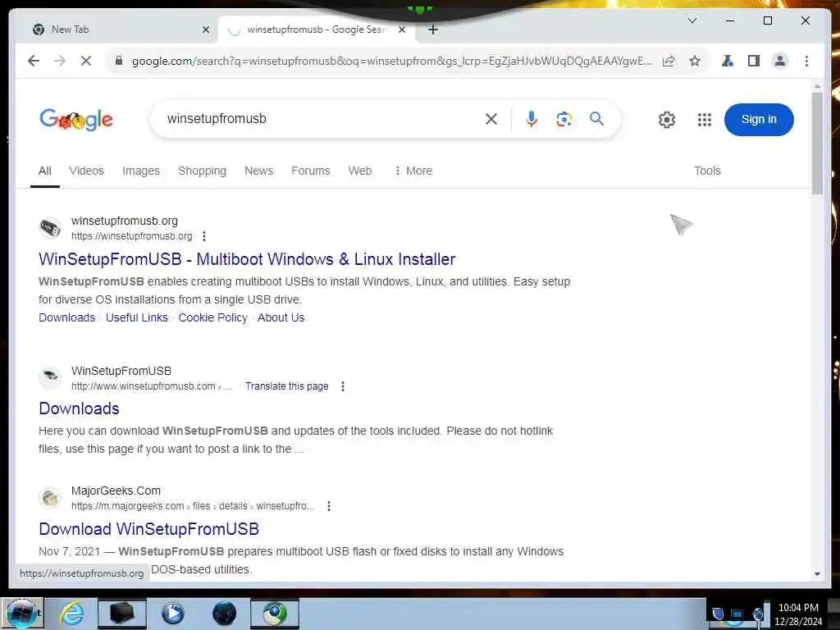Click the winsetupfromusb.org site favicon
Image resolution: width=840 pixels, height=630 pixels.
[50, 228]
